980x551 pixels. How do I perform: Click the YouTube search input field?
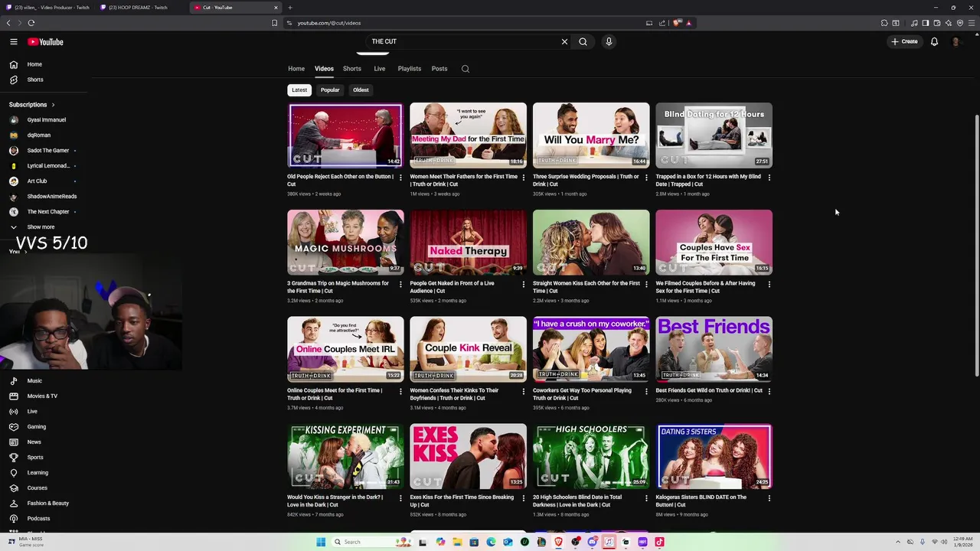[463, 42]
